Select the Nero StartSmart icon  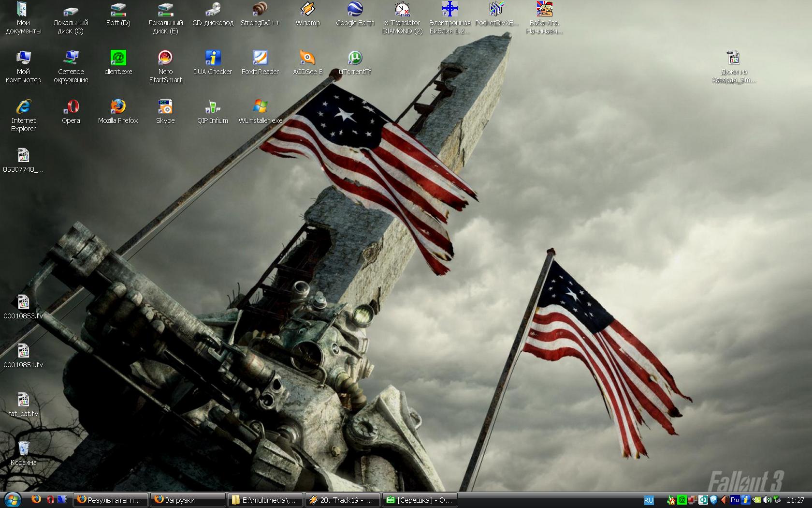(165, 58)
